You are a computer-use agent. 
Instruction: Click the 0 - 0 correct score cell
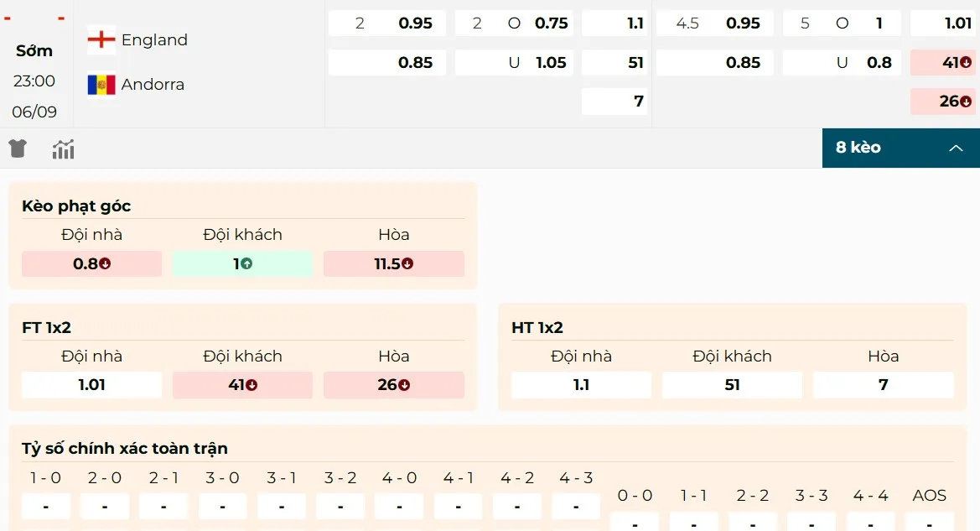[x=635, y=524]
